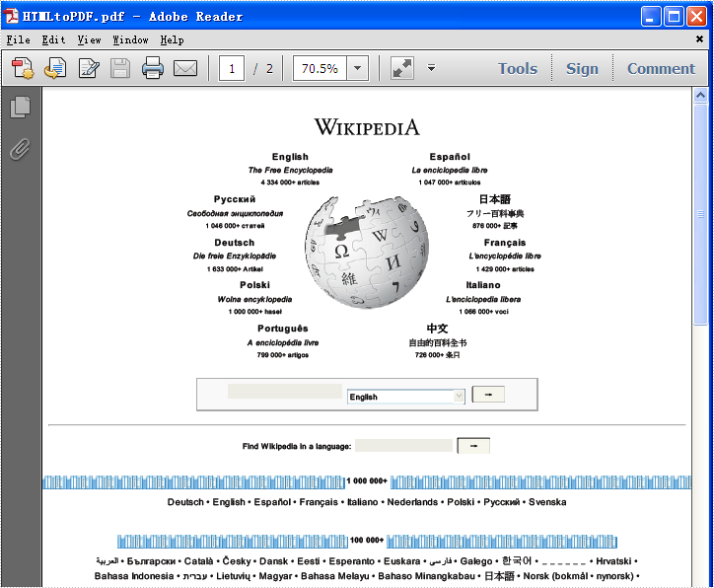Click the Email envelope icon
This screenshot has width=714, height=588.
pyautogui.click(x=185, y=69)
